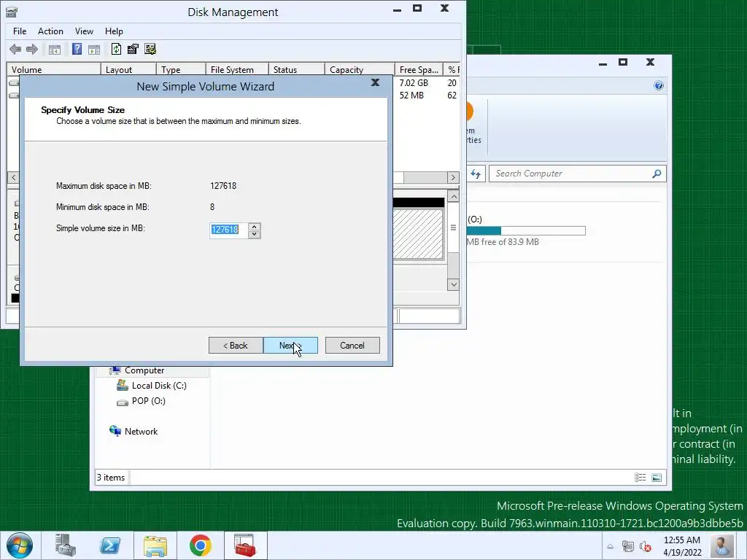This screenshot has width=747, height=560.
Task: Click the refresh arrows next to Explorer search
Action: click(x=476, y=174)
